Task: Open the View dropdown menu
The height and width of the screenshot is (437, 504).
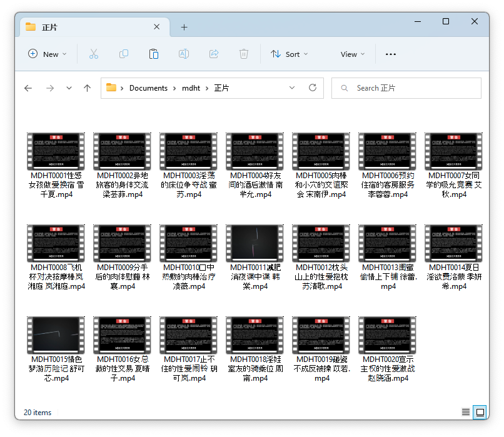Action: [x=353, y=54]
